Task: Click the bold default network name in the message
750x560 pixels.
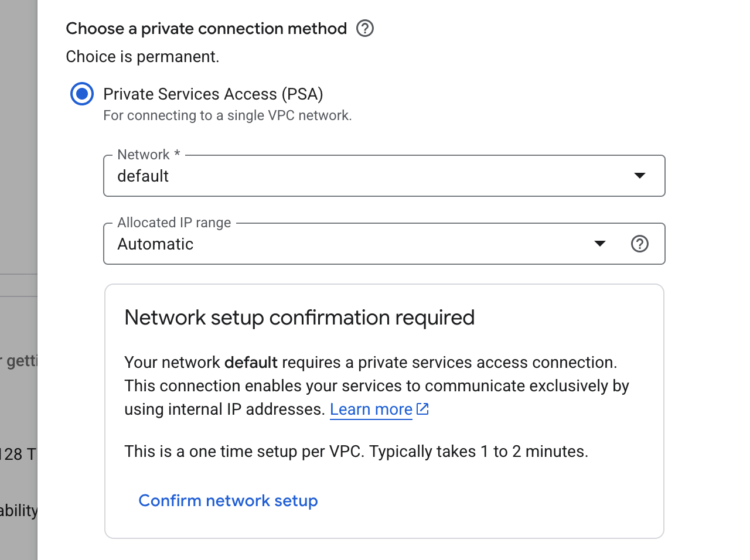Action: tap(251, 362)
